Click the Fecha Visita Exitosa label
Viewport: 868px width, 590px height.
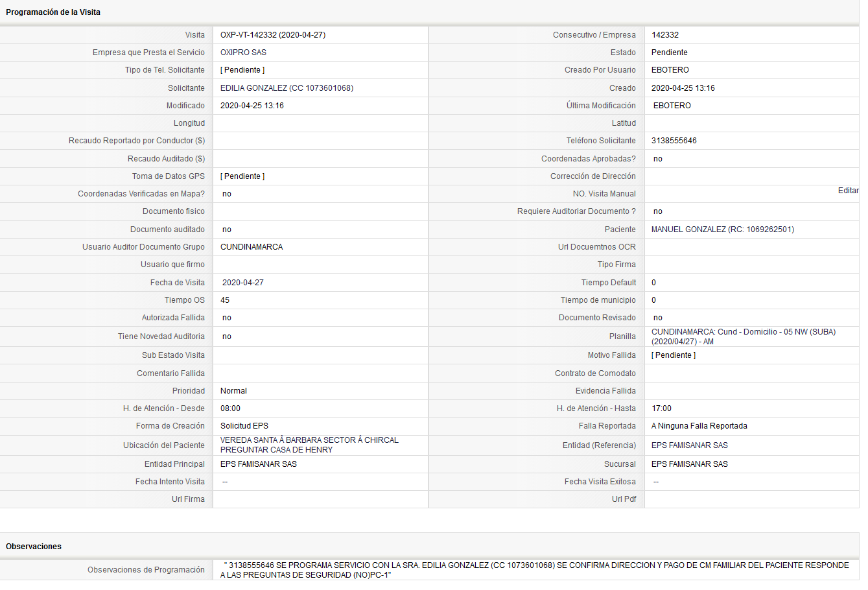(x=600, y=482)
